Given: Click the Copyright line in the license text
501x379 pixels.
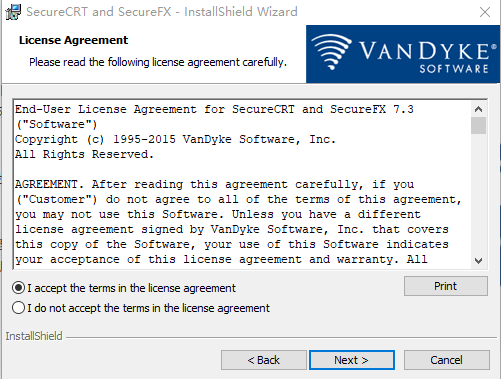Looking at the screenshot, I should coord(175,139).
